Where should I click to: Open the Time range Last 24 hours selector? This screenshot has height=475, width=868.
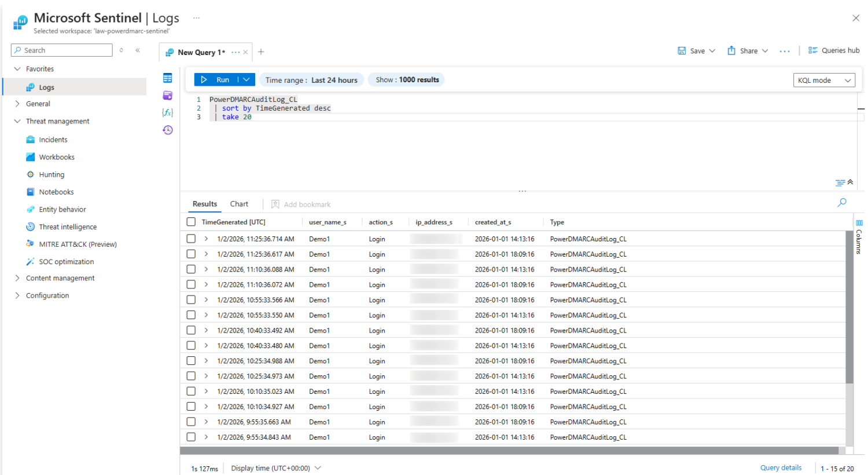point(311,79)
